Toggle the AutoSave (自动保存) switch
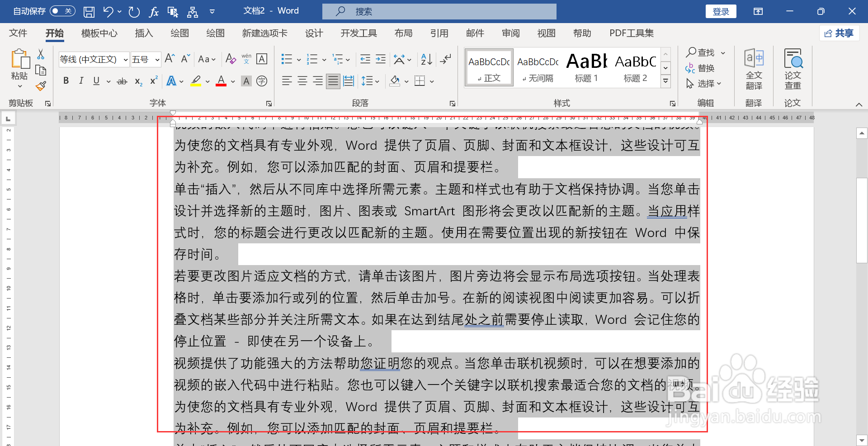868x446 pixels. point(62,11)
